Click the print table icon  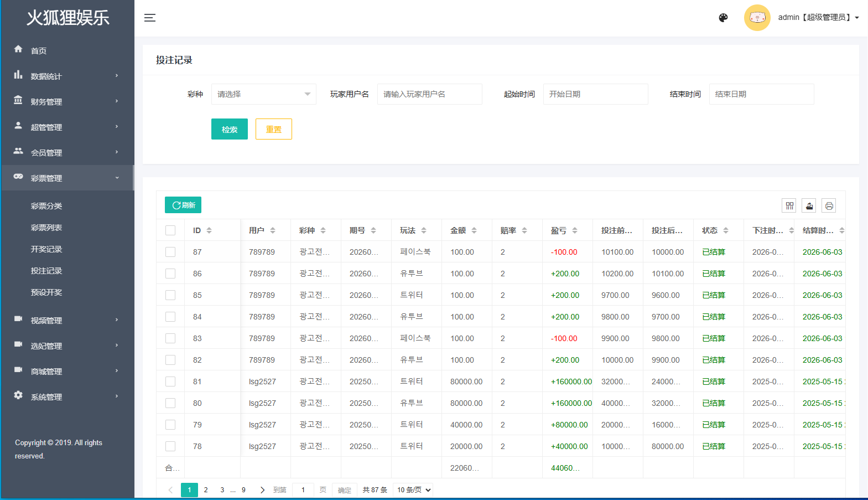pos(829,206)
